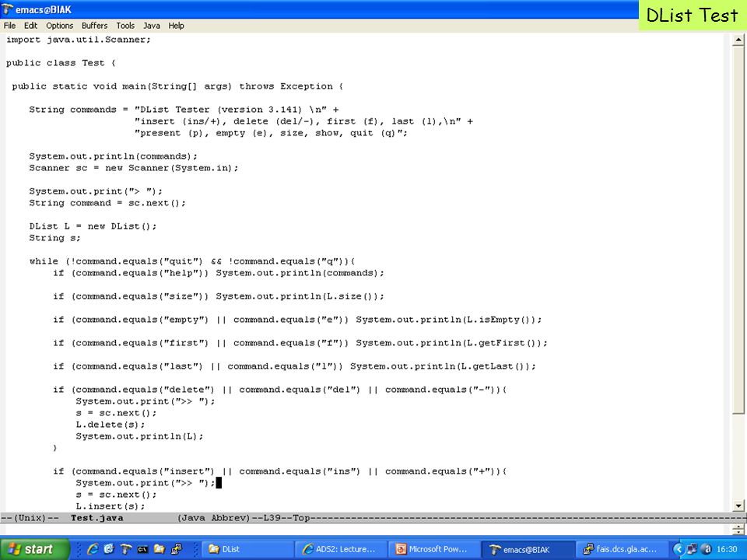
Task: Click the 'L.insert(s);' line
Action: pyautogui.click(x=110, y=506)
